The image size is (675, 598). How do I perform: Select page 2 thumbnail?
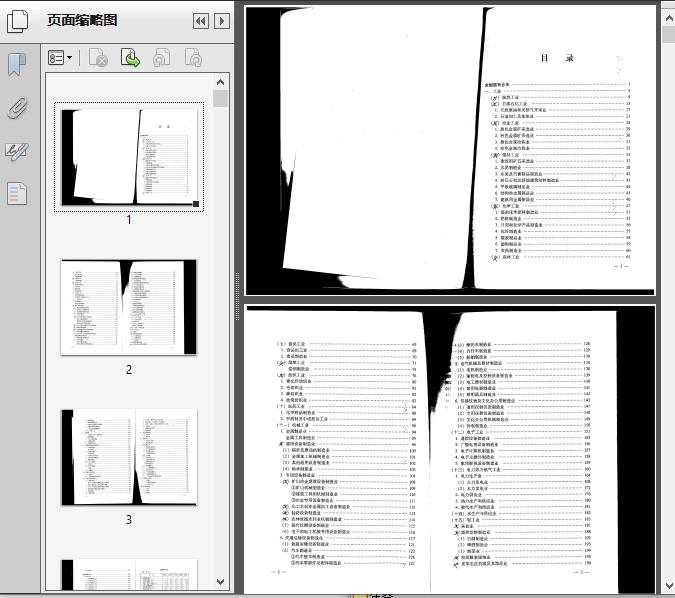tap(129, 307)
